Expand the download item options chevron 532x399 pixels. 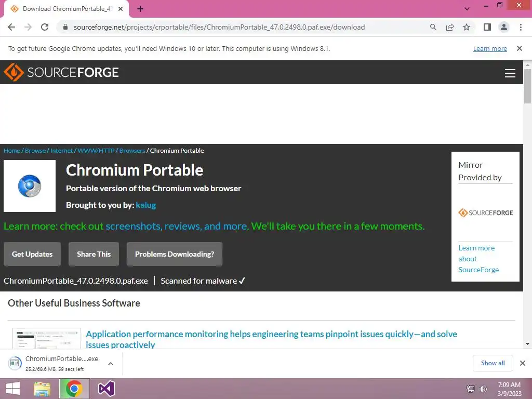[111, 363]
